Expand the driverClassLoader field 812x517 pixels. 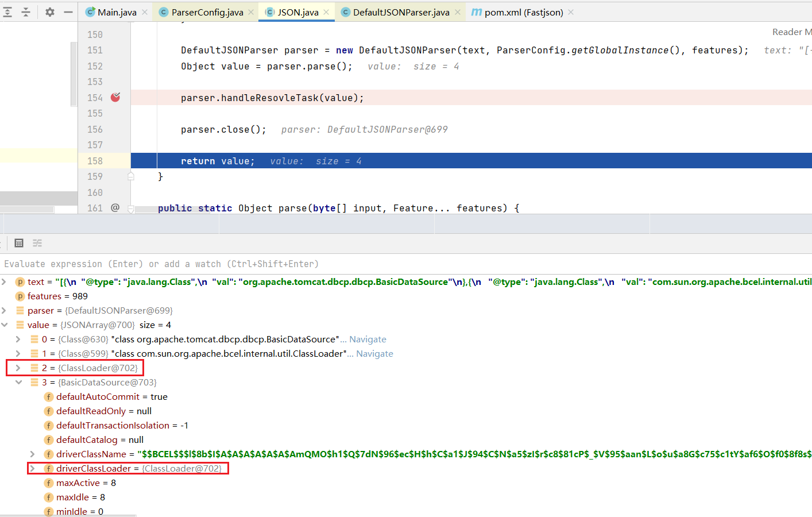click(32, 468)
